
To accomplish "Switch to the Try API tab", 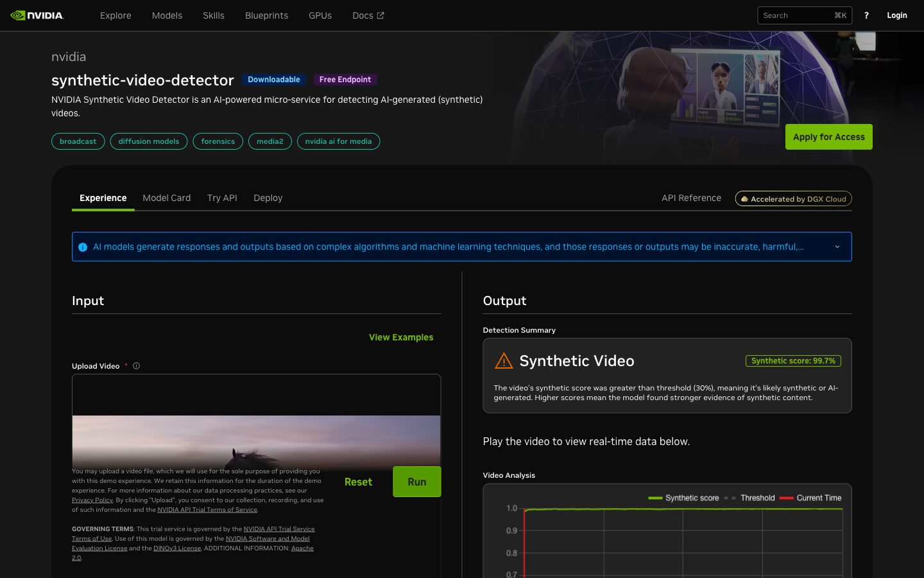I will 222,198.
